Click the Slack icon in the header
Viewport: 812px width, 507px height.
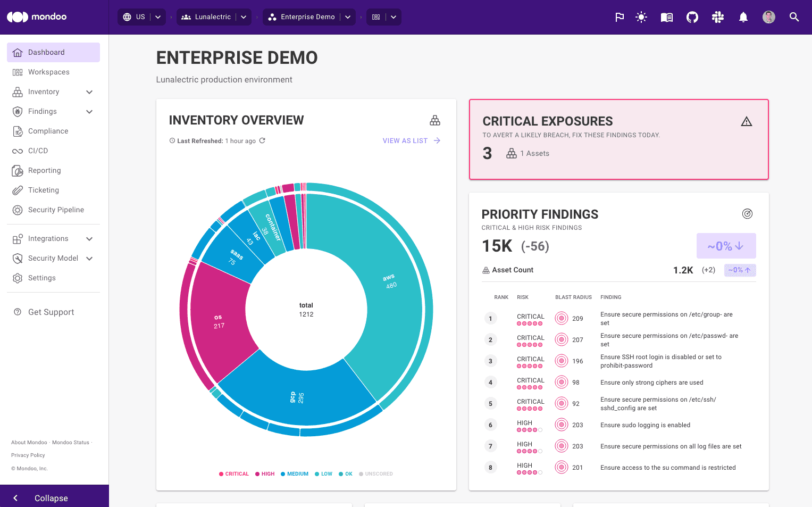717,17
